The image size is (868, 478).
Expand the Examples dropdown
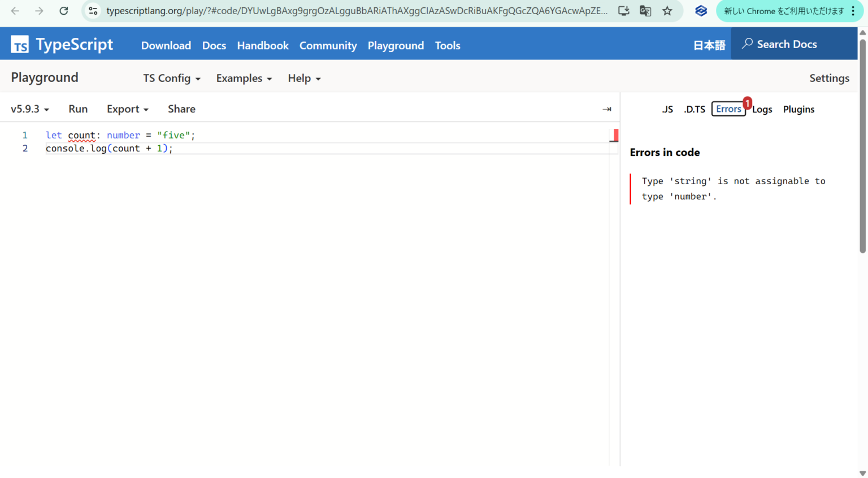244,78
